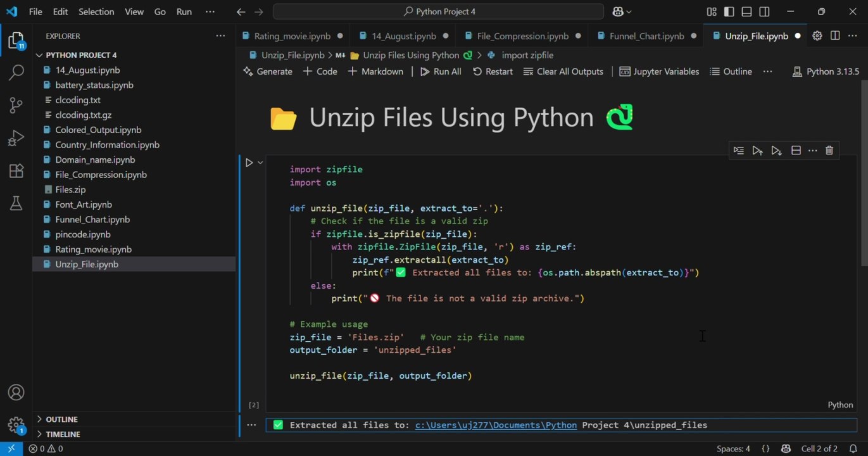Toggle the primary side bar layout button
868x456 pixels.
pyautogui.click(x=729, y=11)
